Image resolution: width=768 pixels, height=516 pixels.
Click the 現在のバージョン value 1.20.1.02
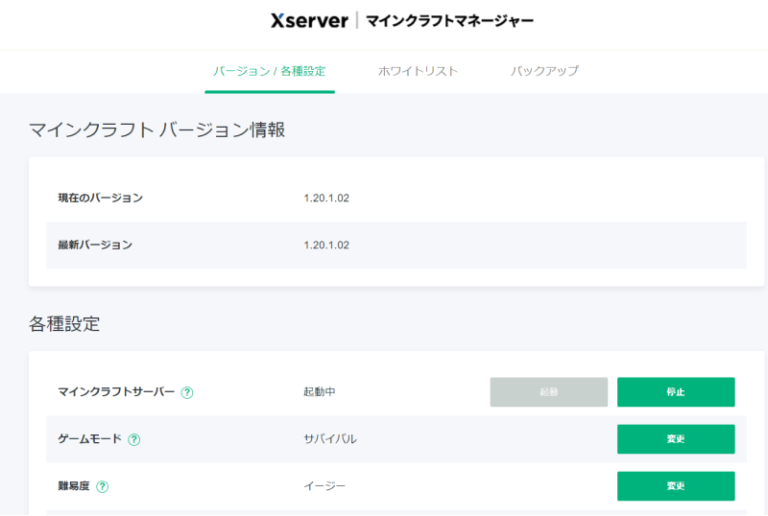click(326, 198)
